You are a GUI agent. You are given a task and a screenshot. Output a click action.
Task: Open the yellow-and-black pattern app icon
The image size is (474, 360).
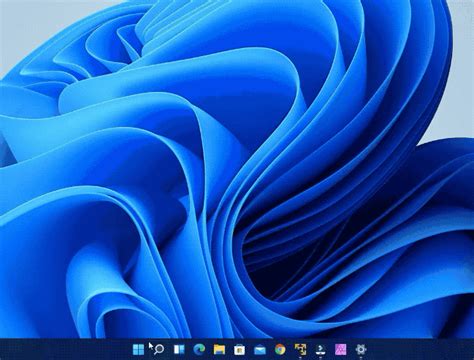coord(300,349)
